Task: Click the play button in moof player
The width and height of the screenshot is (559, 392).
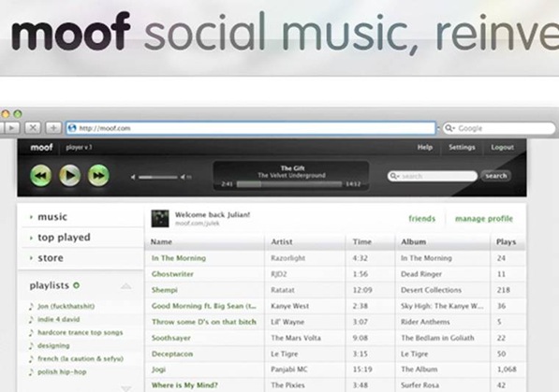Action: tap(69, 175)
